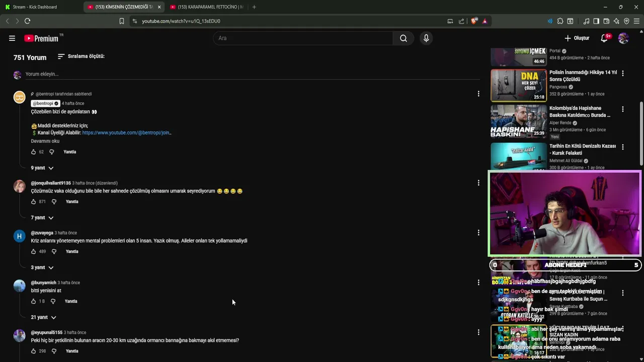Screen dimensions: 644x362
Task: Close the KİMSENİN ÇÖZEMEDİĞİ tab
Action: (x=159, y=7)
